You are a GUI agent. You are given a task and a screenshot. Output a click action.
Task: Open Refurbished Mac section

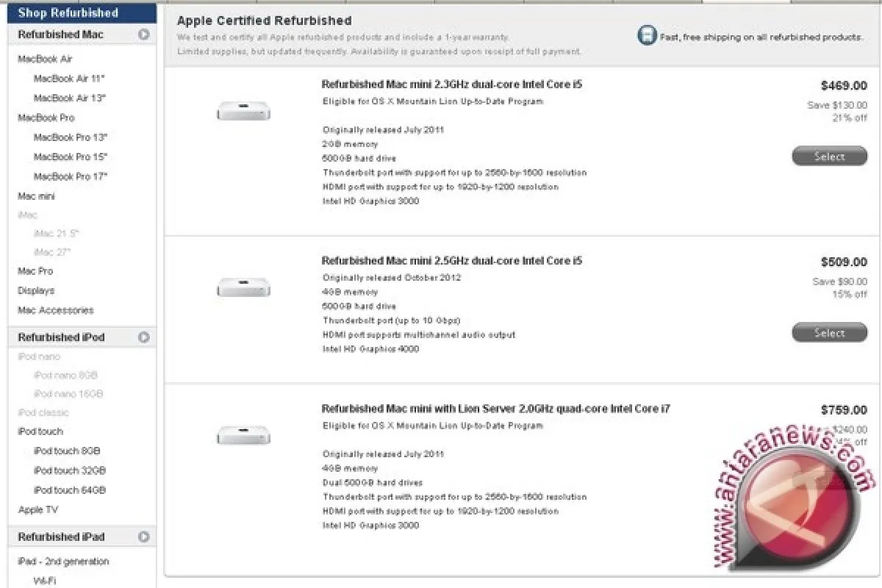[60, 35]
